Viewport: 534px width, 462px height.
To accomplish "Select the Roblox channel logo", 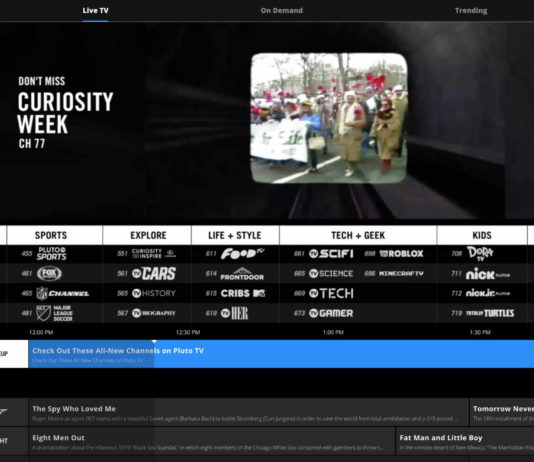I will pyautogui.click(x=402, y=254).
